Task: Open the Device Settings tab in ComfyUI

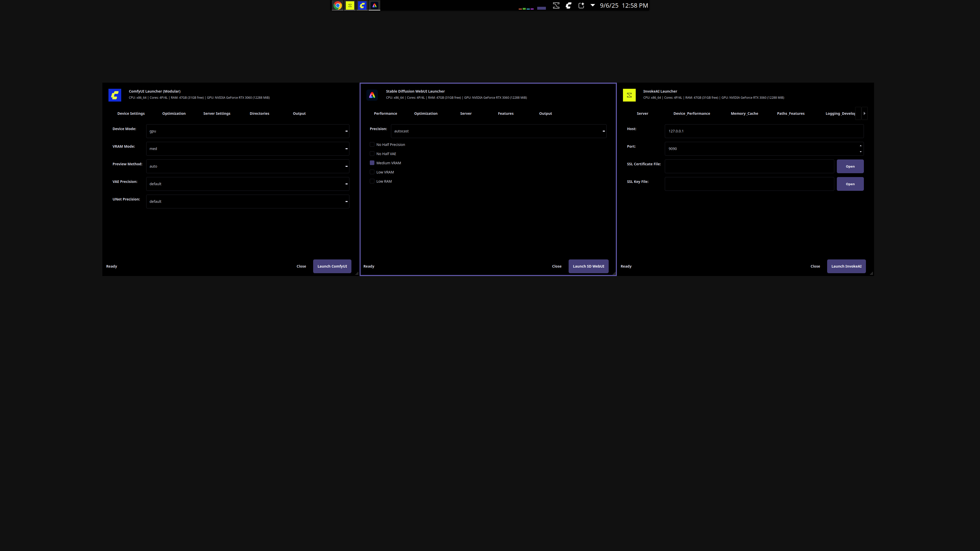Action: [x=131, y=113]
